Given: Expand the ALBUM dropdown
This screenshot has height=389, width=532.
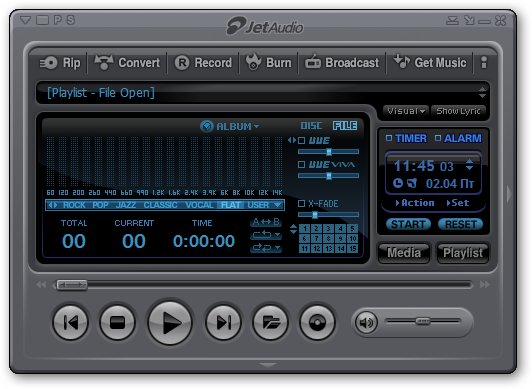Looking at the screenshot, I should coord(230,126).
